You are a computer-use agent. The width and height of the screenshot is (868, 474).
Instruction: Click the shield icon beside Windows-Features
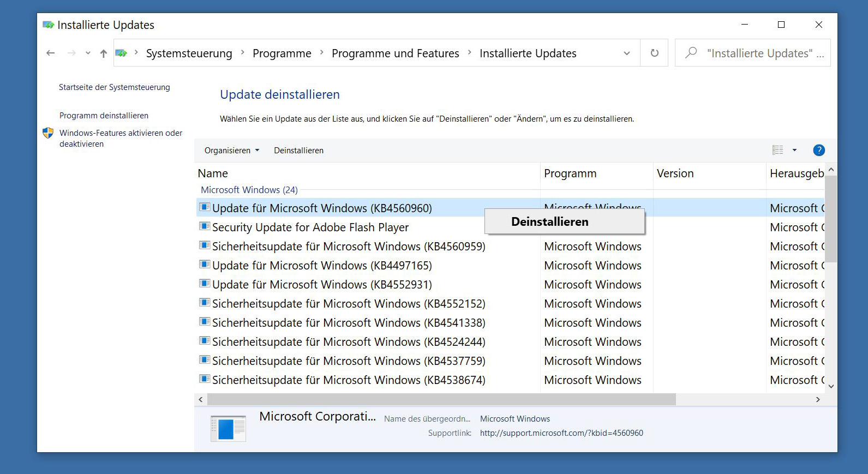tap(48, 133)
